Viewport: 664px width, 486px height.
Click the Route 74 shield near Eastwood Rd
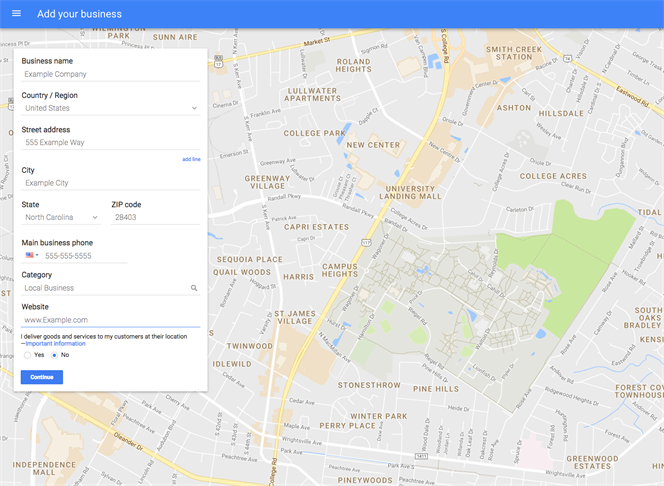coord(568,58)
